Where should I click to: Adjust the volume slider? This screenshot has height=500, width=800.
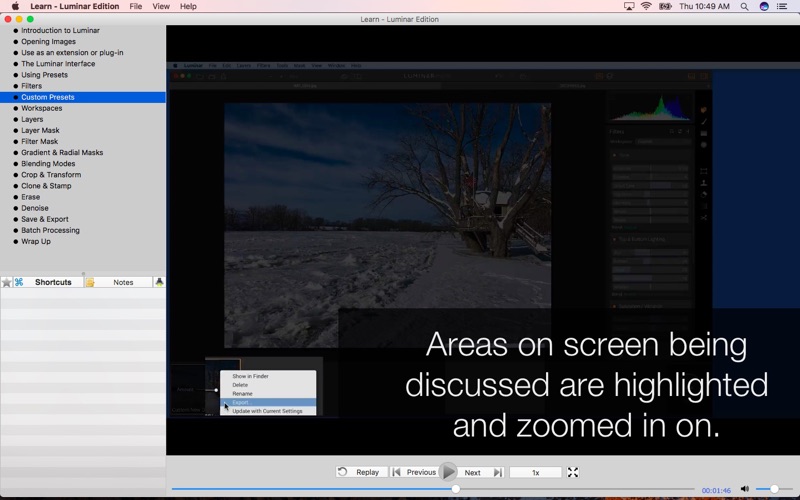[774, 489]
